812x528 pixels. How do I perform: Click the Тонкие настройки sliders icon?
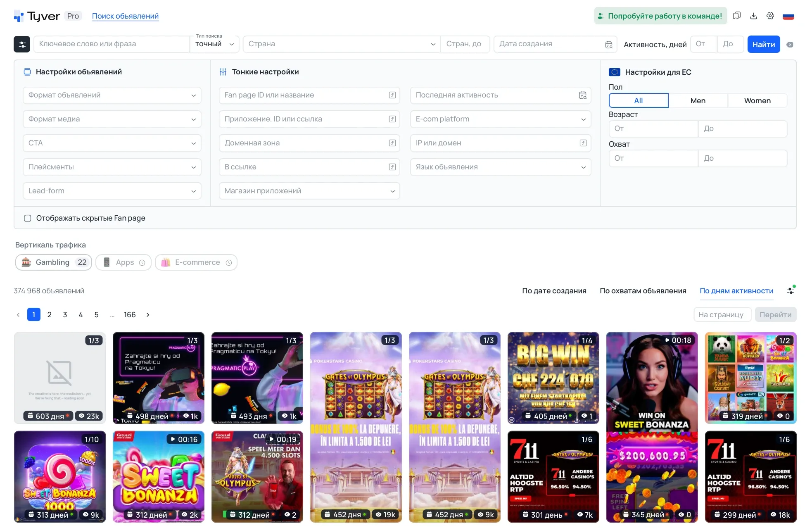click(x=223, y=72)
